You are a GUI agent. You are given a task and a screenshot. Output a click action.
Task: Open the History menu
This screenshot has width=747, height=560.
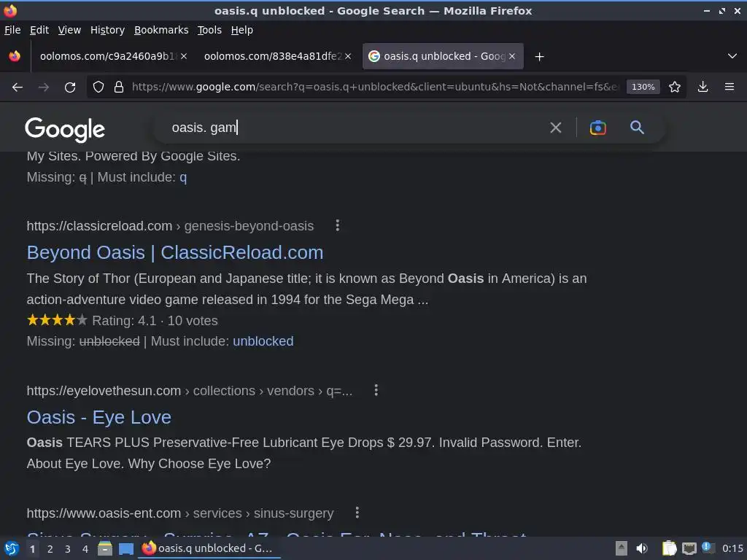[108, 30]
